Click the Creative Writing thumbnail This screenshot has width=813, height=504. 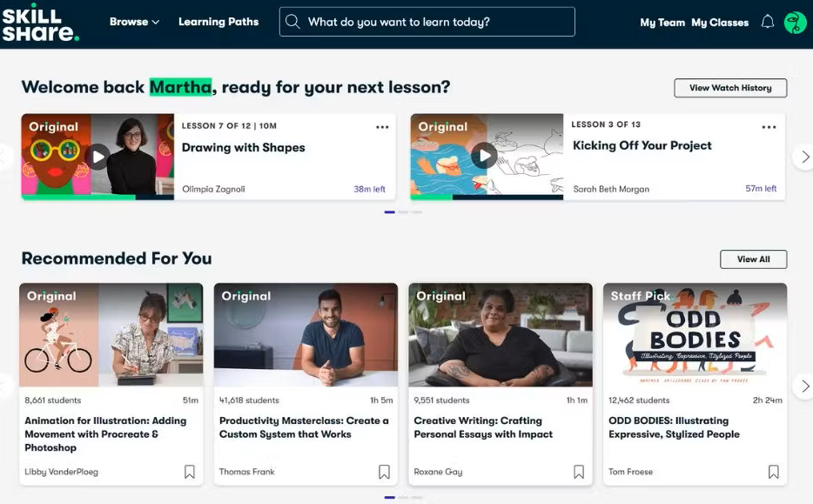(501, 335)
